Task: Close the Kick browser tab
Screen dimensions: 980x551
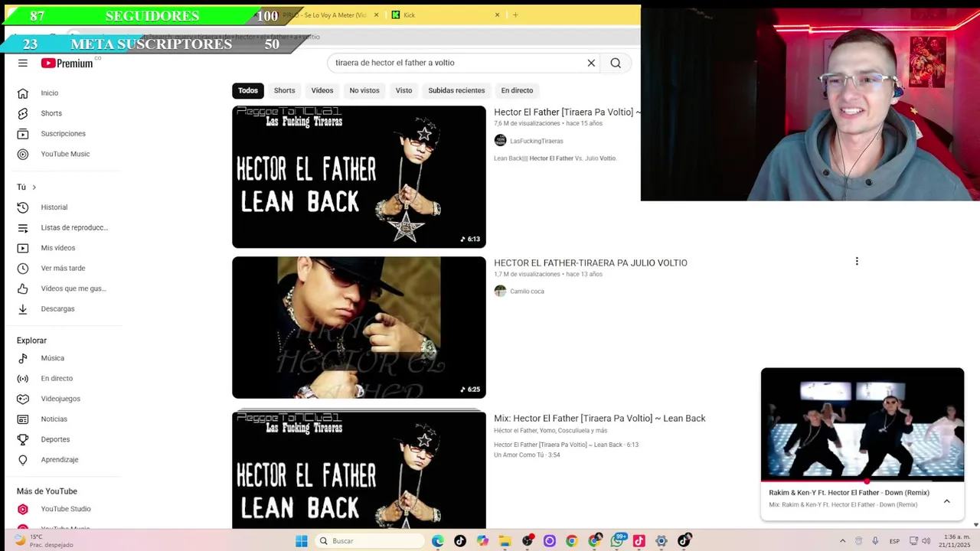Action: (497, 15)
